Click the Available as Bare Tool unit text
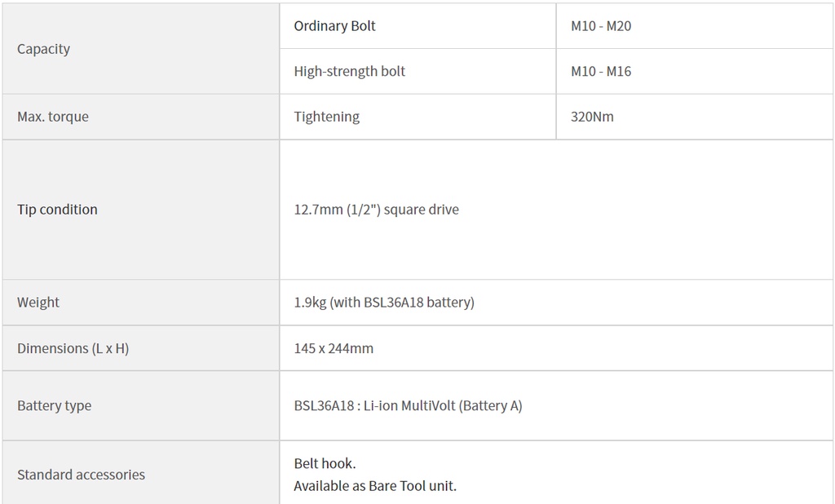 click(x=375, y=486)
